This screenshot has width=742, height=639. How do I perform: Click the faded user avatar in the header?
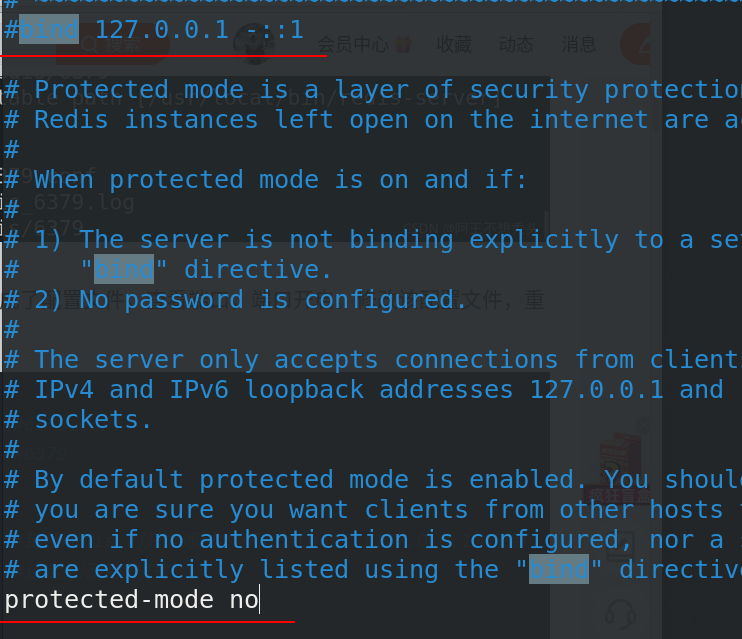tap(255, 44)
